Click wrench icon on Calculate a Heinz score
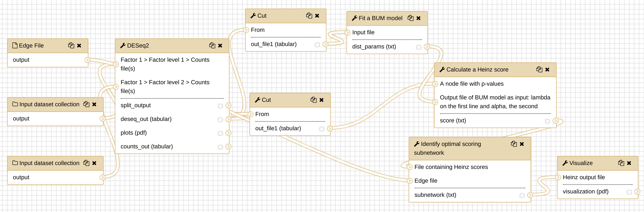 (442, 70)
